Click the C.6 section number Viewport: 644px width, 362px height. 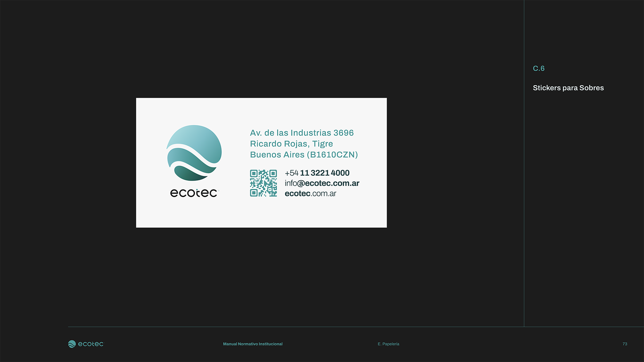point(538,68)
